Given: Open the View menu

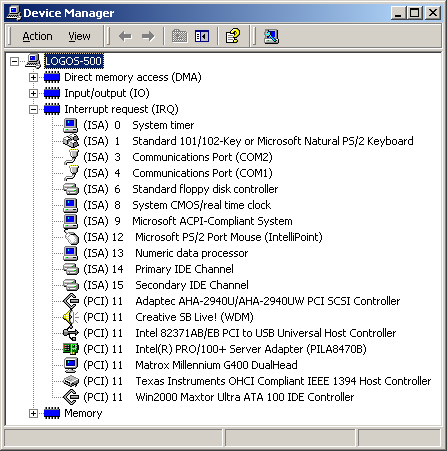Looking at the screenshot, I should pos(79,36).
